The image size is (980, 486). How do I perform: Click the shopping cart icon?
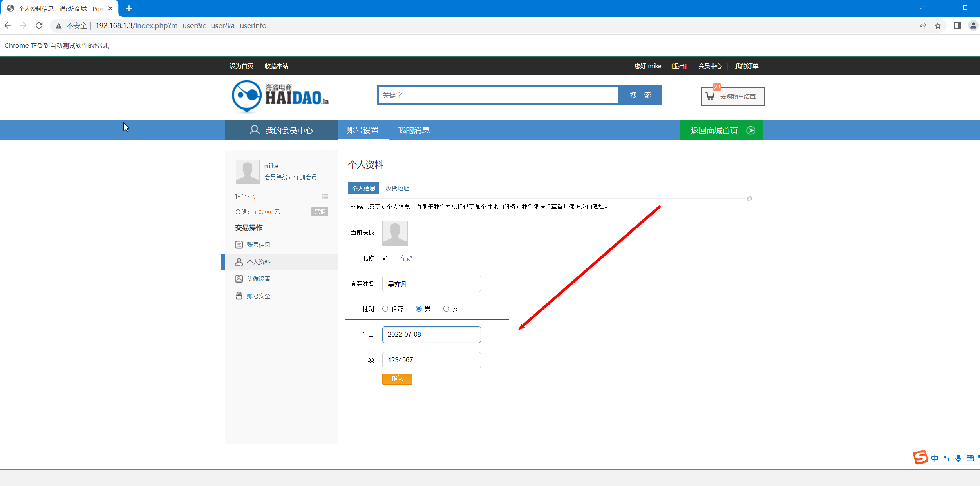pos(709,96)
